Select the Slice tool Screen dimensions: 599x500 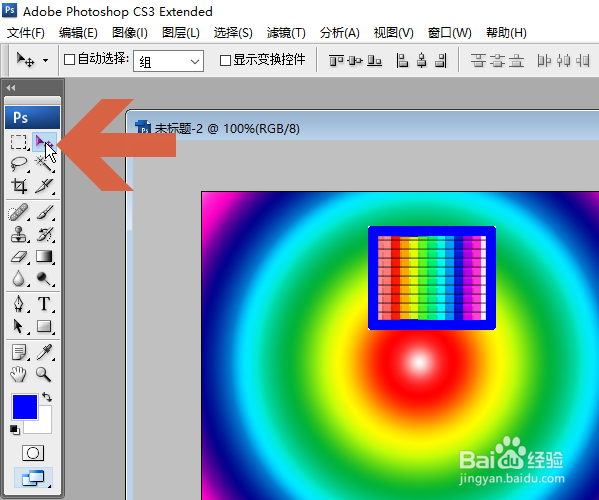[x=44, y=186]
